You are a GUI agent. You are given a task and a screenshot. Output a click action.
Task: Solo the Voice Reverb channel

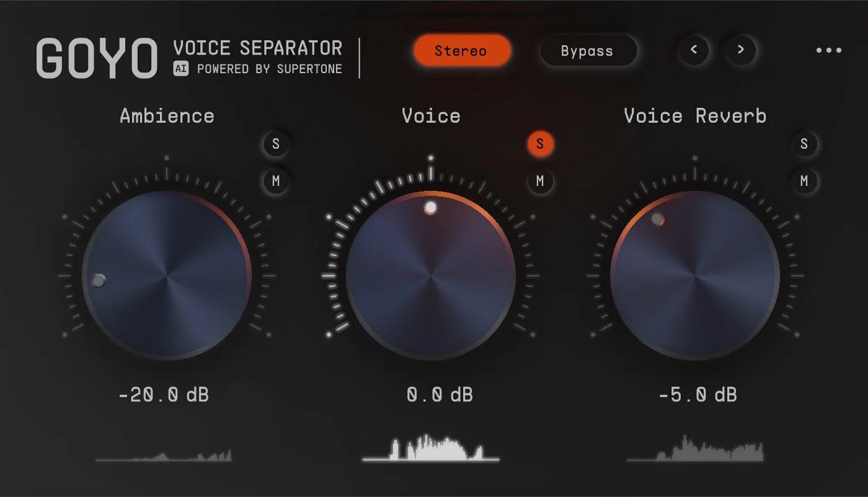[804, 144]
